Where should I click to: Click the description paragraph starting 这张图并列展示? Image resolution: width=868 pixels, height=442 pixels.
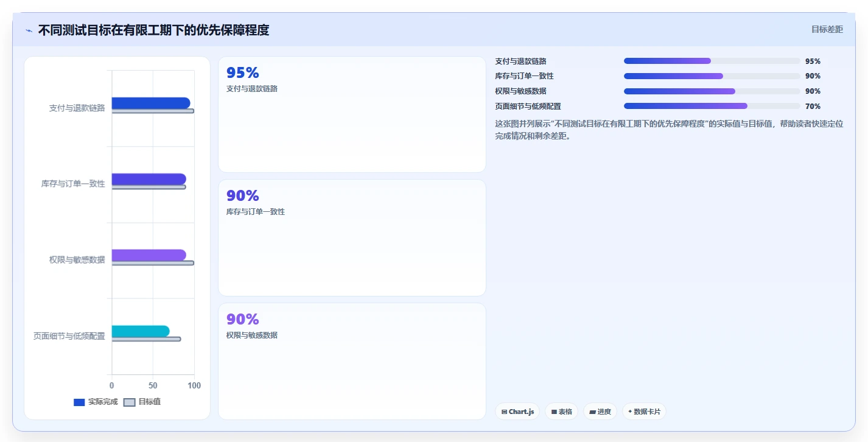click(669, 130)
